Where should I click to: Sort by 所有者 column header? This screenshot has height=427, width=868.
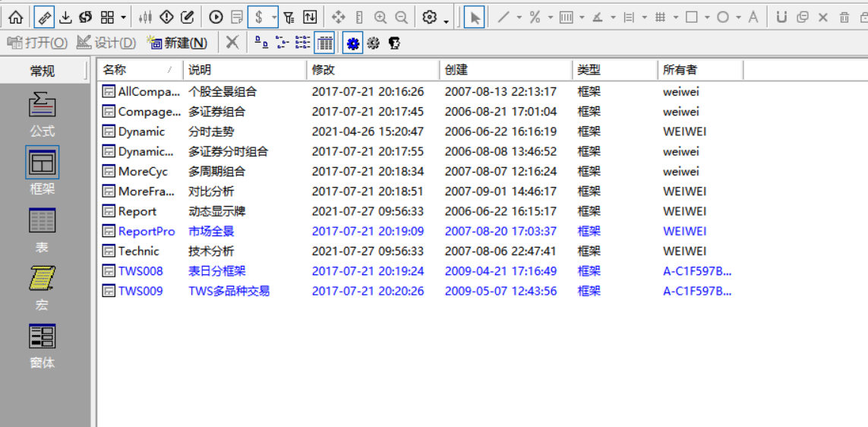700,71
